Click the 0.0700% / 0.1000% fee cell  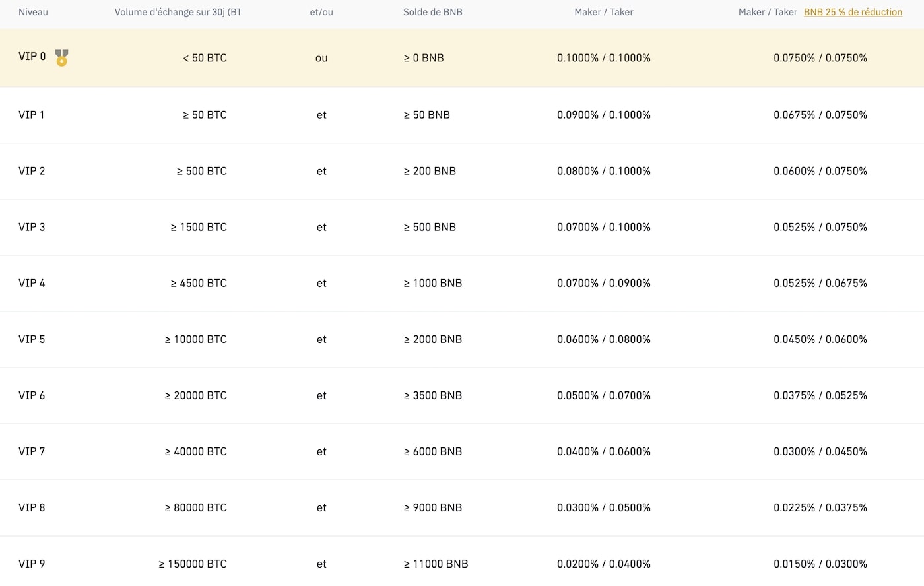(x=604, y=227)
